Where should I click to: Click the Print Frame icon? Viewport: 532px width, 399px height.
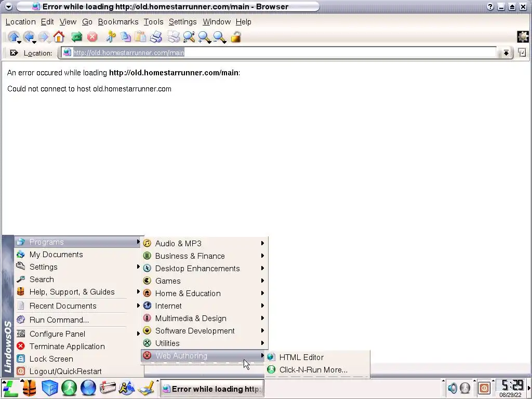point(174,37)
